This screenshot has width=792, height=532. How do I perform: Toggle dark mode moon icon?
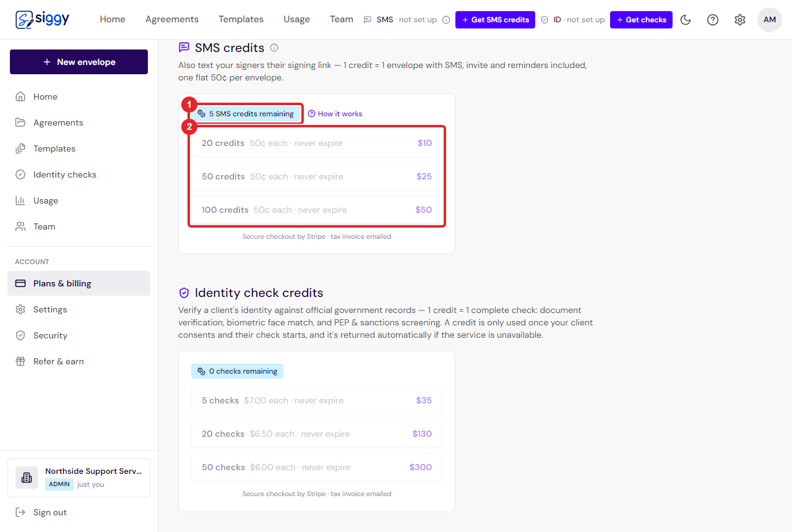point(686,20)
